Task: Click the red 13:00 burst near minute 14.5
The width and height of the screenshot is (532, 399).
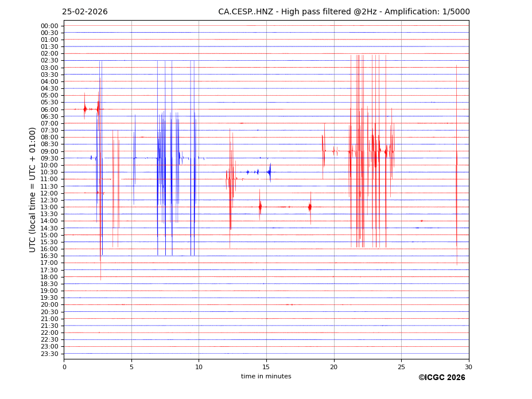Action: point(260,207)
